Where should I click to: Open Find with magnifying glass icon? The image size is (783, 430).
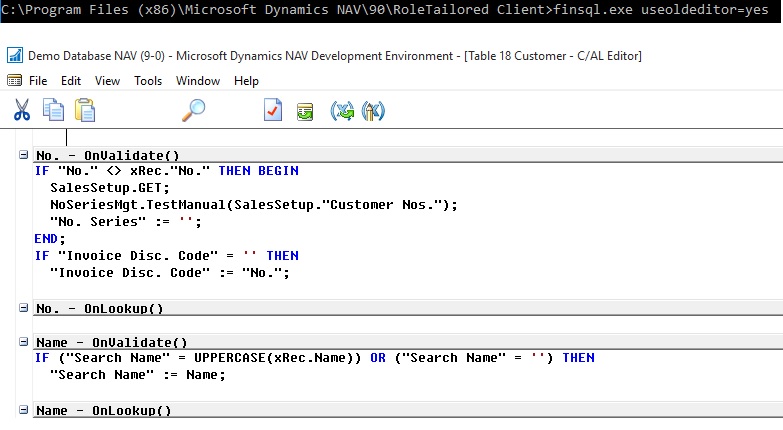tap(193, 110)
